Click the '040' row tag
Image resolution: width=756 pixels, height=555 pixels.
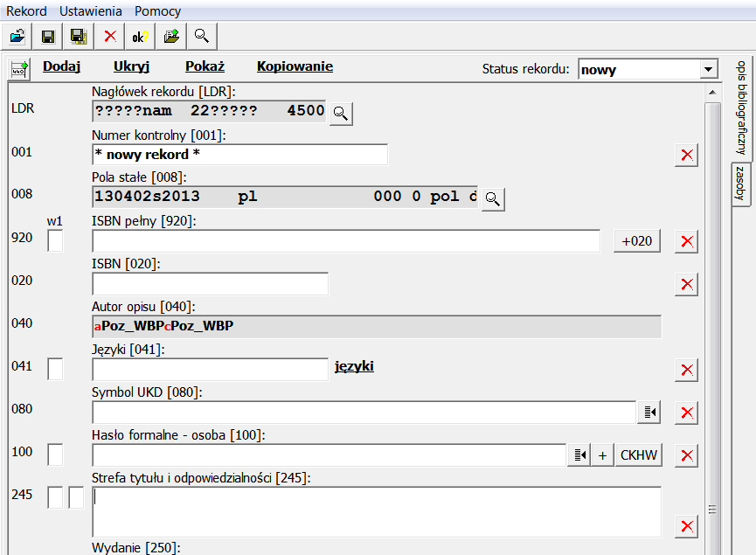pyautogui.click(x=22, y=323)
